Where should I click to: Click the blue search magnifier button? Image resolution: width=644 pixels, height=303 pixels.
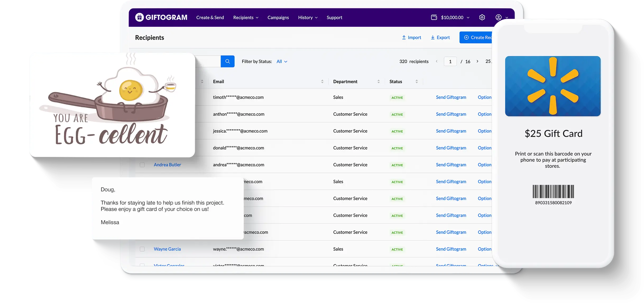click(227, 61)
